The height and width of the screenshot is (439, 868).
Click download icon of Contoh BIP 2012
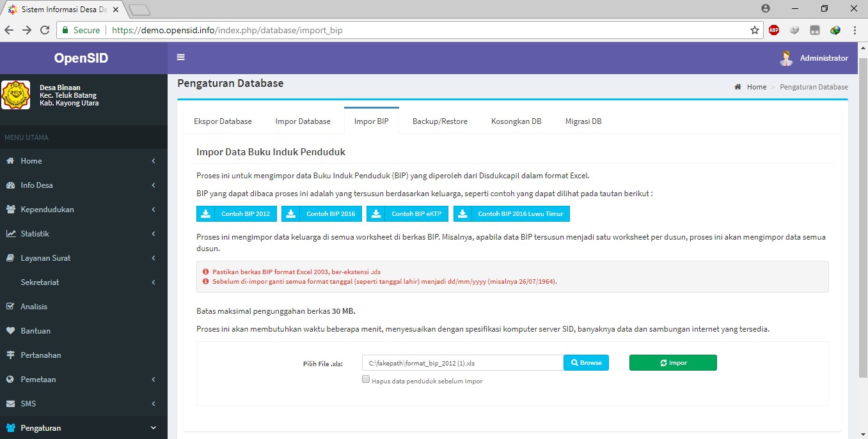pyautogui.click(x=205, y=214)
